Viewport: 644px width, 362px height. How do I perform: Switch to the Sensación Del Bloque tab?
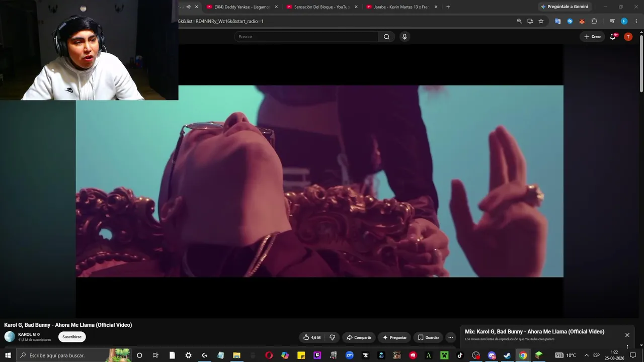(x=321, y=7)
